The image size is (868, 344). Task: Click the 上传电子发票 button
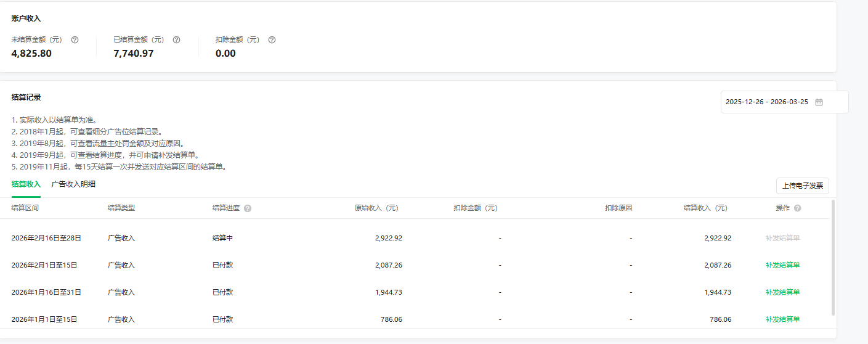tap(802, 186)
